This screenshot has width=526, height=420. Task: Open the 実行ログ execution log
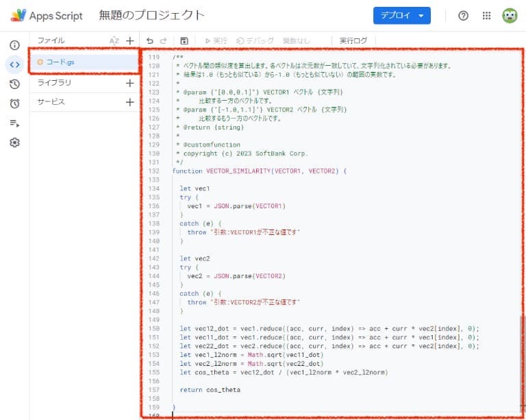(353, 41)
